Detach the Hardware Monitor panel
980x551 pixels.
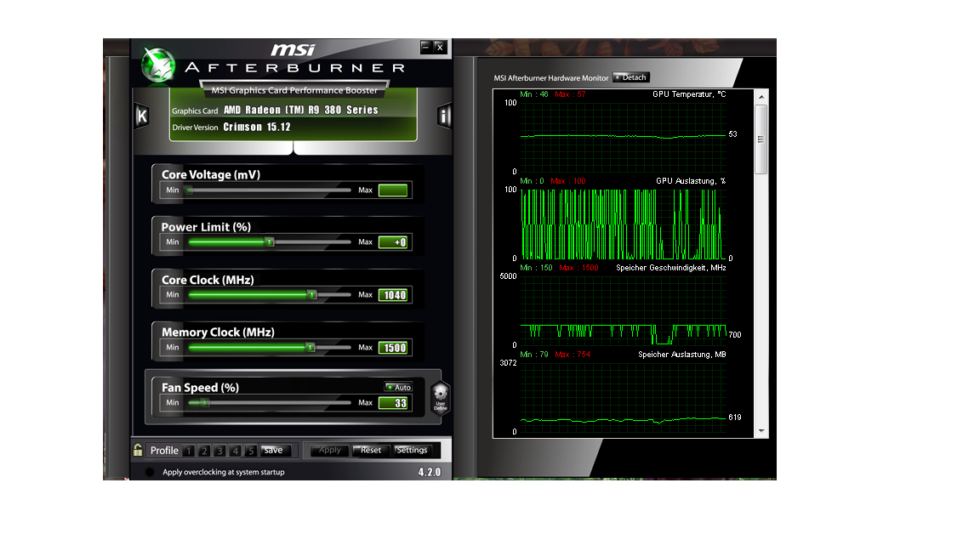630,77
